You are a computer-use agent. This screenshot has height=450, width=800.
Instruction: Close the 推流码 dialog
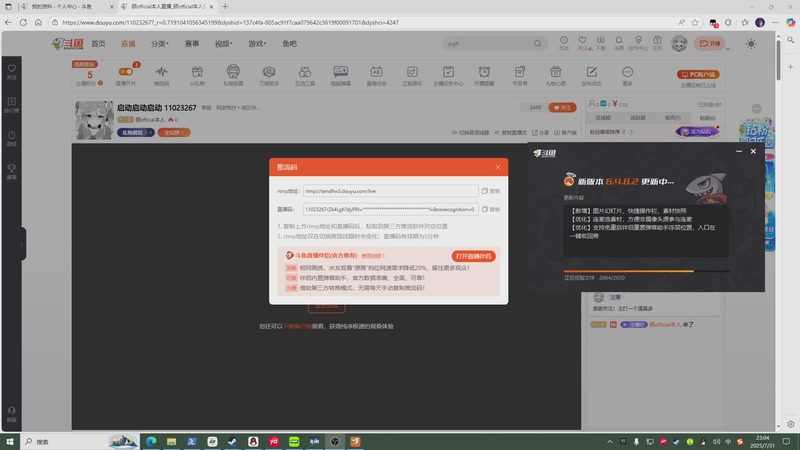(x=498, y=167)
